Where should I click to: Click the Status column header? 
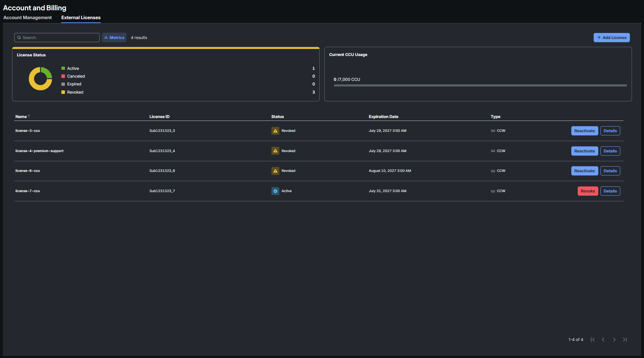click(277, 117)
